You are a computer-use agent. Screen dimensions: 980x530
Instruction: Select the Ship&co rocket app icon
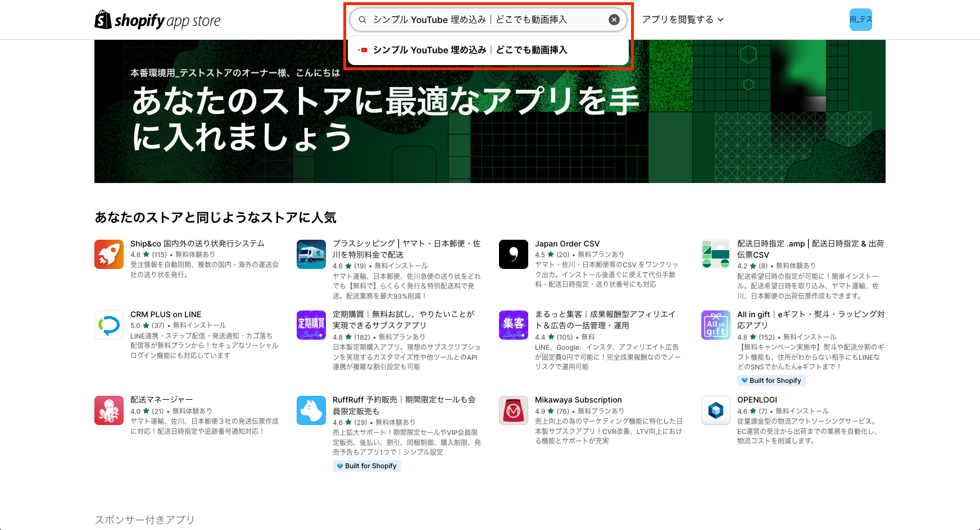tap(109, 254)
